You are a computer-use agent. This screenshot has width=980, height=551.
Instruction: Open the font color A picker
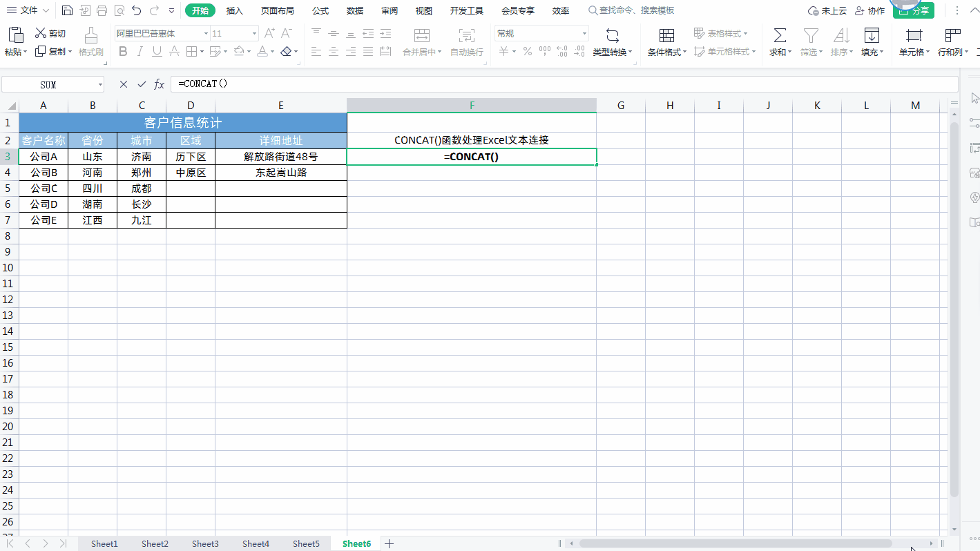click(262, 51)
